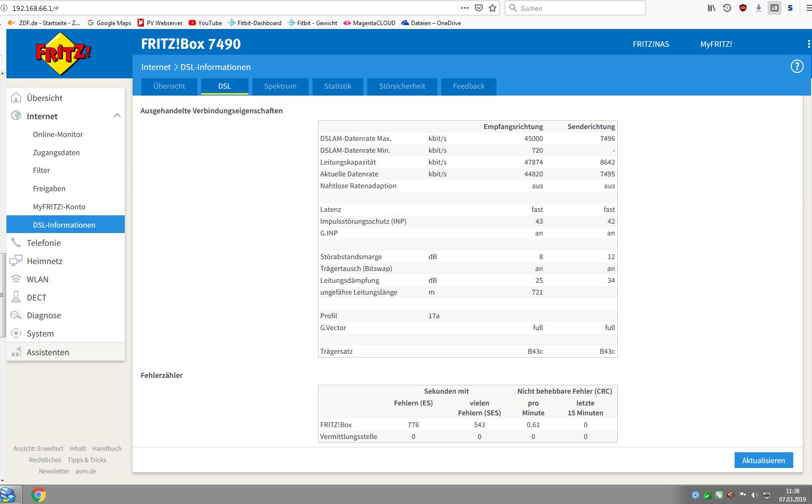
Task: Open MyFRITZ! link in header
Action: pyautogui.click(x=716, y=44)
